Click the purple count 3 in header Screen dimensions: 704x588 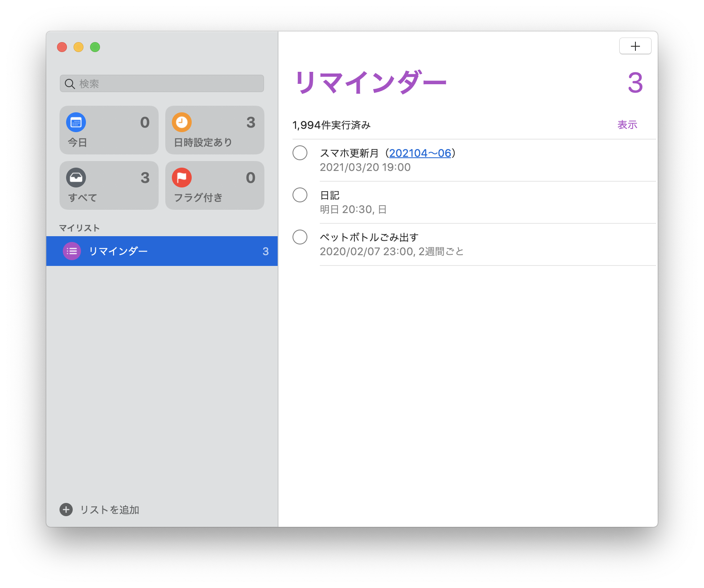point(635,83)
